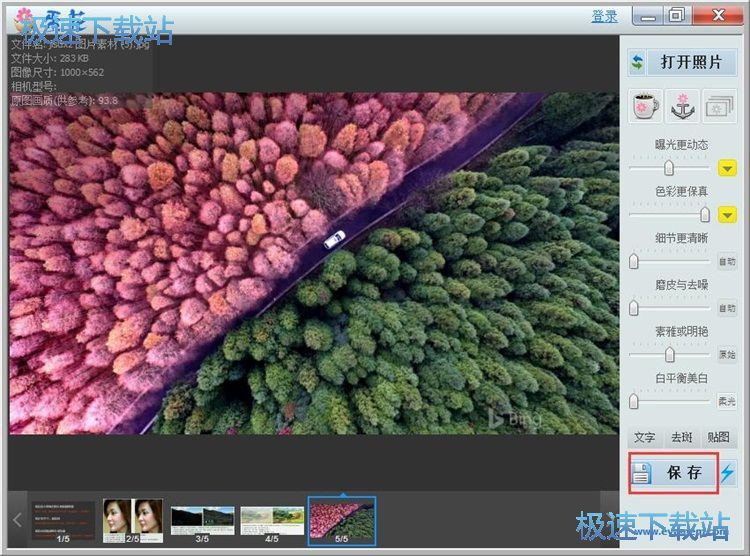Click the stacked photos batch icon
The width and height of the screenshot is (750, 556).
tap(718, 105)
